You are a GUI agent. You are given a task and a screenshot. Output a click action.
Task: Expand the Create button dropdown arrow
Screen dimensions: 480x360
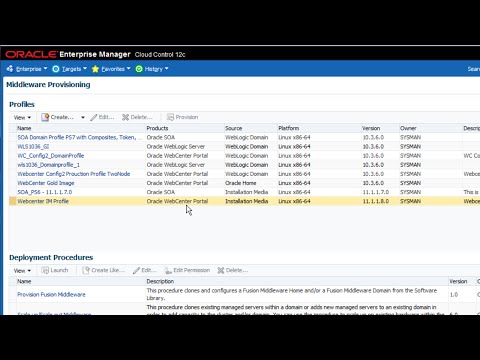tap(83, 117)
